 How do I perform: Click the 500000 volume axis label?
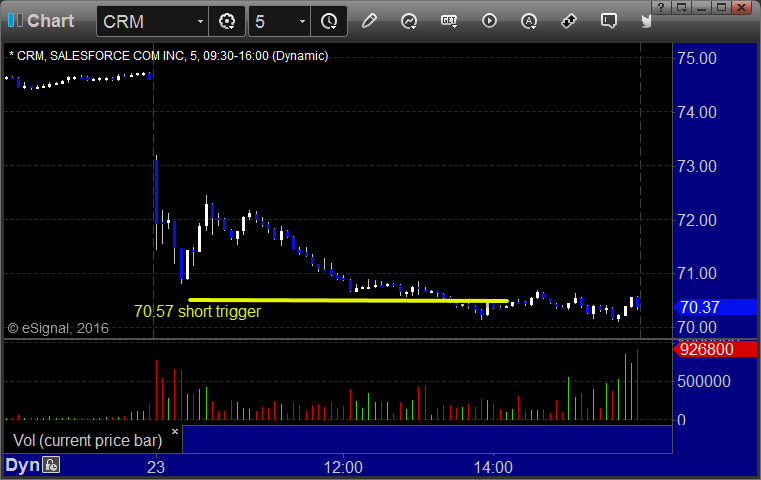[x=704, y=381]
